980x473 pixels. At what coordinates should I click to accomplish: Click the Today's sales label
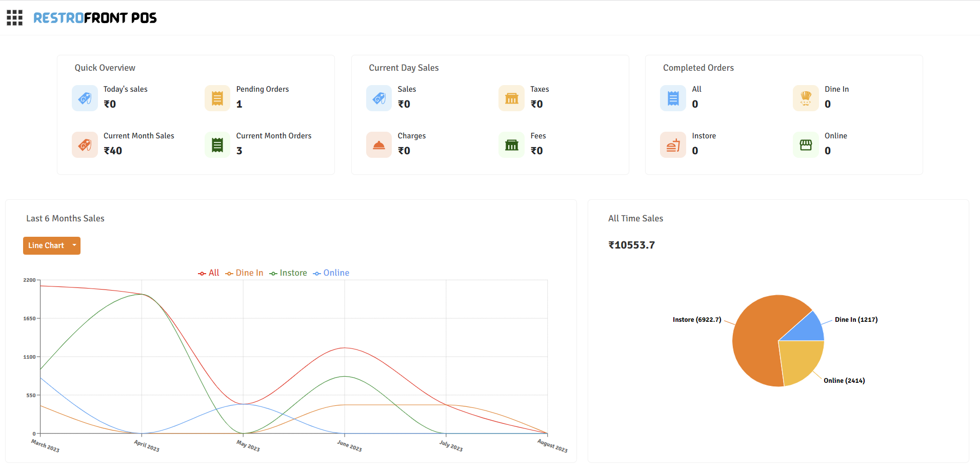[x=125, y=89]
